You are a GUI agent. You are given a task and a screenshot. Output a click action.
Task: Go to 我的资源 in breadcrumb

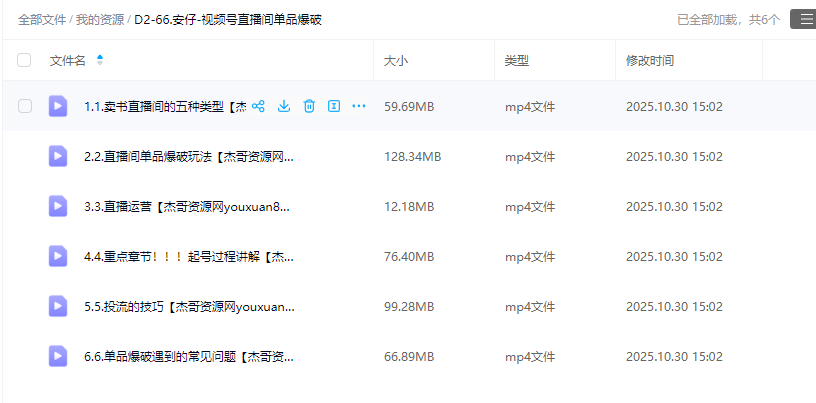pyautogui.click(x=99, y=19)
